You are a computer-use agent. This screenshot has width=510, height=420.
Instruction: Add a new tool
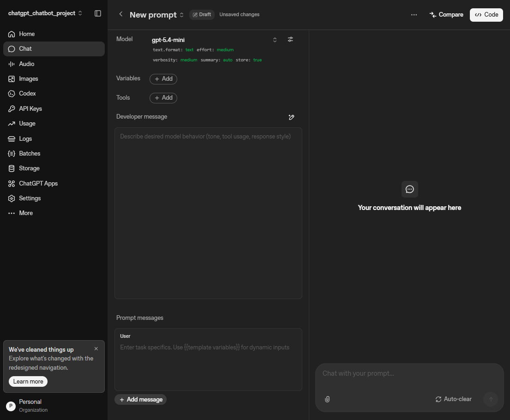(x=163, y=97)
